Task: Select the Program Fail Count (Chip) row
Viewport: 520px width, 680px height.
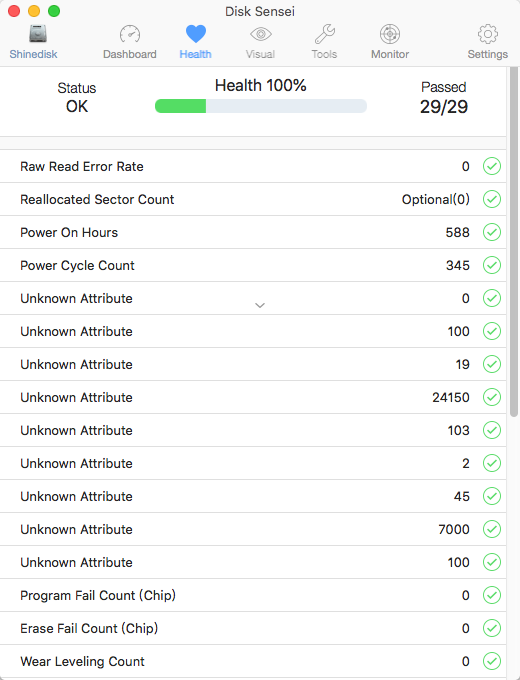Action: [x=253, y=595]
